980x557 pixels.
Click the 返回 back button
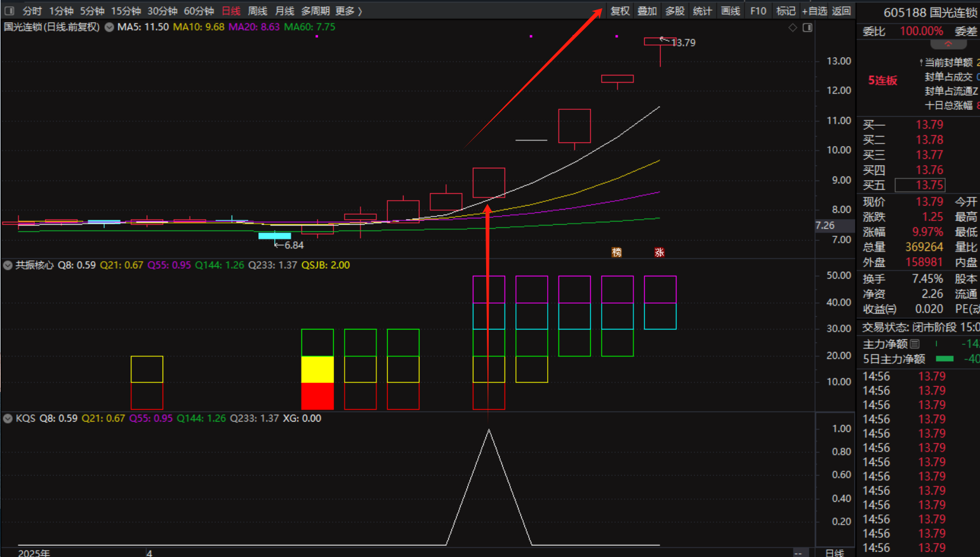point(841,11)
